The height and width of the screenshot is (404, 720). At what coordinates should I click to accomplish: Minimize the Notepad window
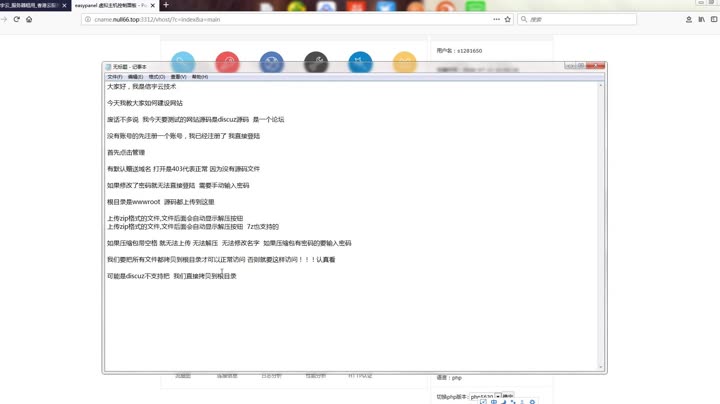pos(569,66)
